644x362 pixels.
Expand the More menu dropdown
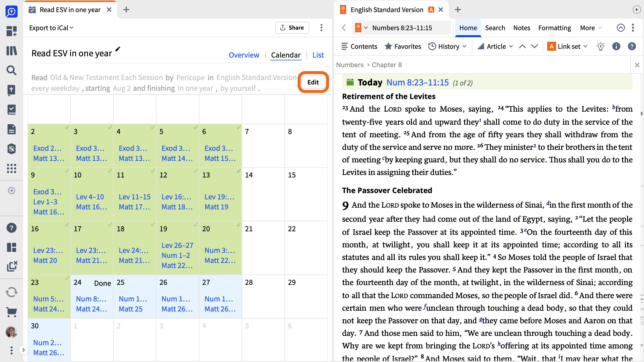tap(591, 28)
